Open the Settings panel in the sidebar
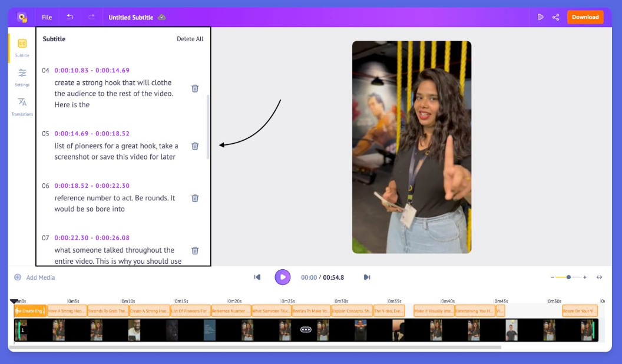 [22, 77]
